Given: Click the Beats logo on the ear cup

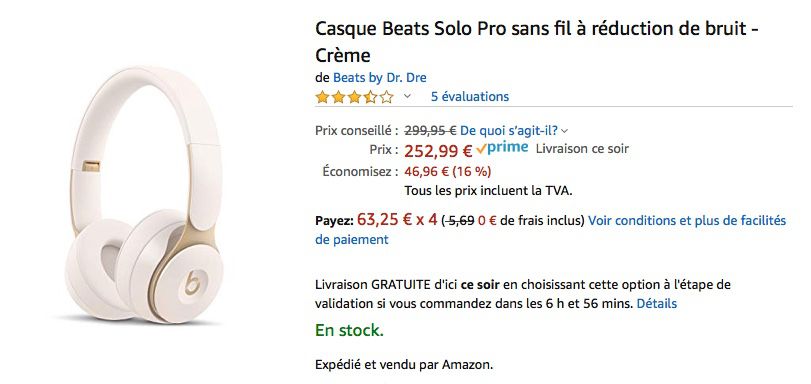Looking at the screenshot, I should click(192, 284).
